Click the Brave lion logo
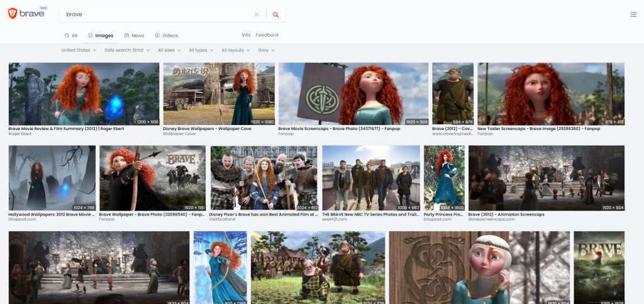The image size is (644, 304). 13,14
